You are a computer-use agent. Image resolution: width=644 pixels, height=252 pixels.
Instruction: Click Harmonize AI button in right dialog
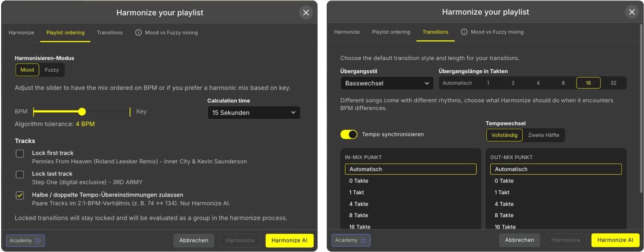(x=615, y=240)
